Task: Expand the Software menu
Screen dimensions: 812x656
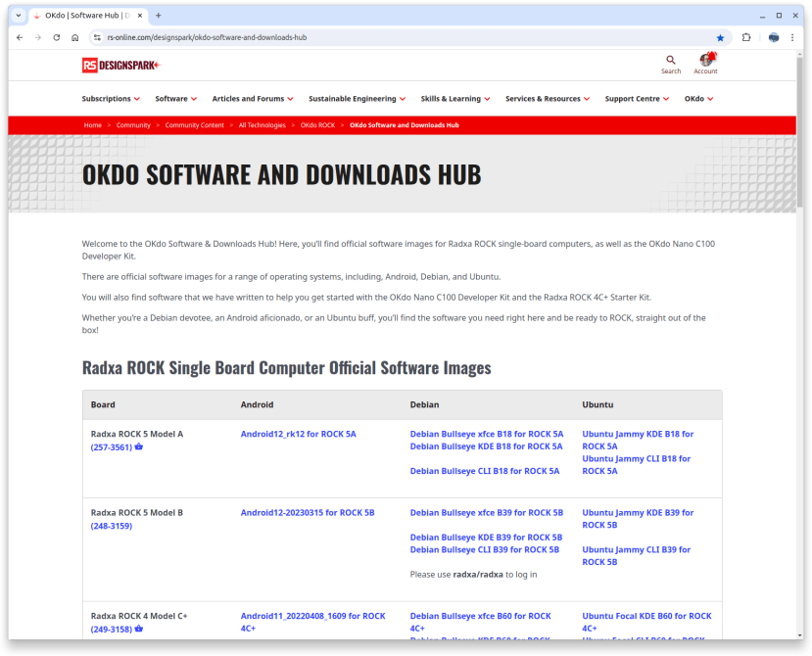Action: (176, 98)
